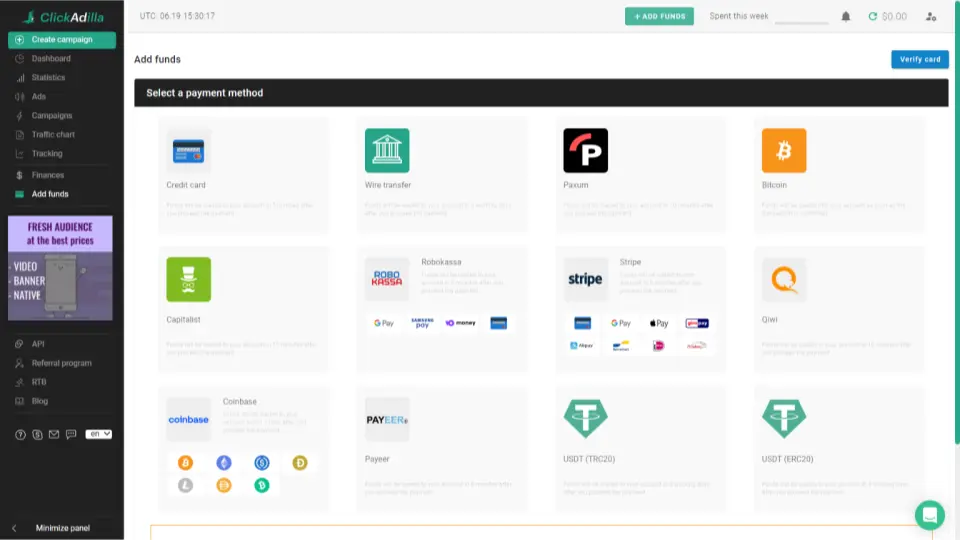
Task: Collapse sidebar with Minimize panel
Action: [x=62, y=528]
